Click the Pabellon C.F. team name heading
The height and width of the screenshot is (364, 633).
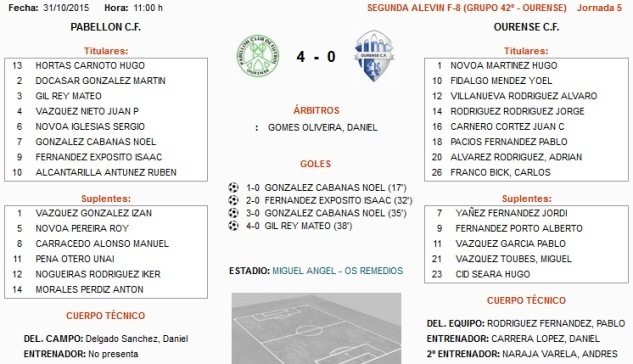coord(106,27)
